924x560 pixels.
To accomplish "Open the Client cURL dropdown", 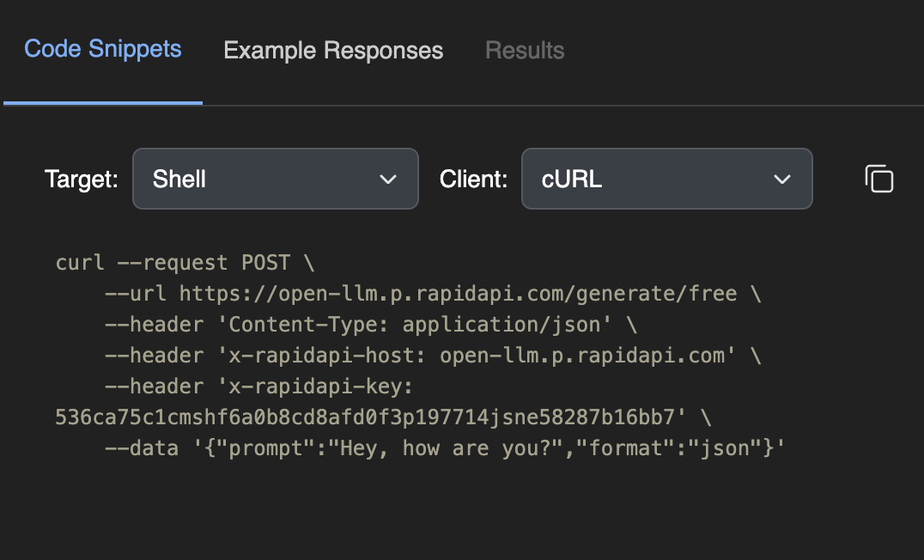I will (x=667, y=179).
